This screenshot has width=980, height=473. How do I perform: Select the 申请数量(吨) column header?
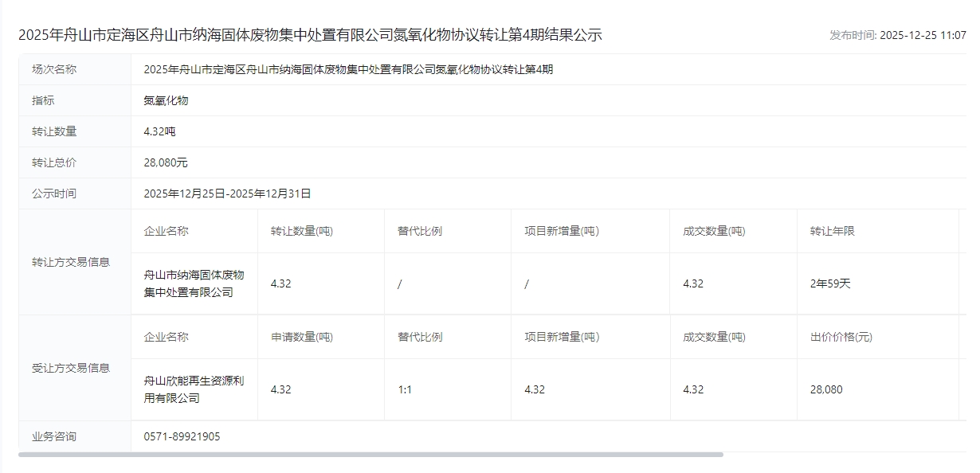pyautogui.click(x=302, y=337)
